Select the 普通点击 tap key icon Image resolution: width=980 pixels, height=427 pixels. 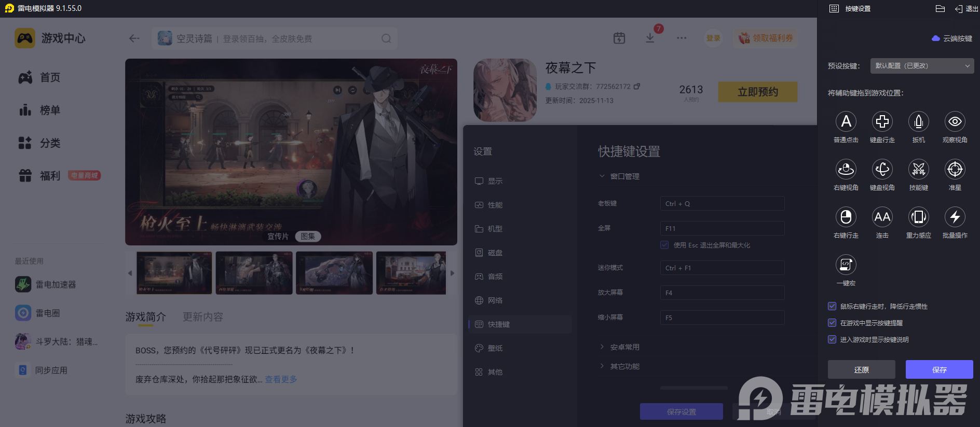(x=846, y=122)
